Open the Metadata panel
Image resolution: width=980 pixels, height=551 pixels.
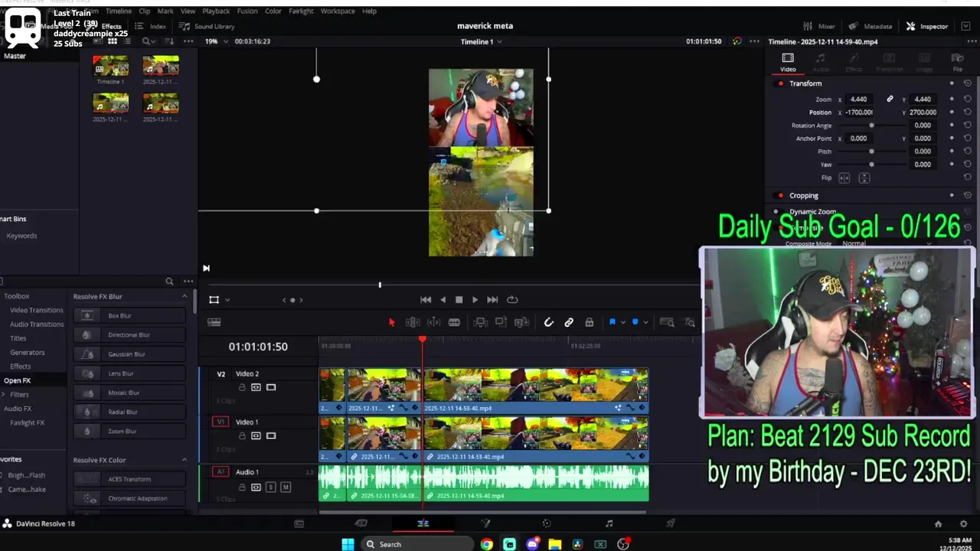871,26
